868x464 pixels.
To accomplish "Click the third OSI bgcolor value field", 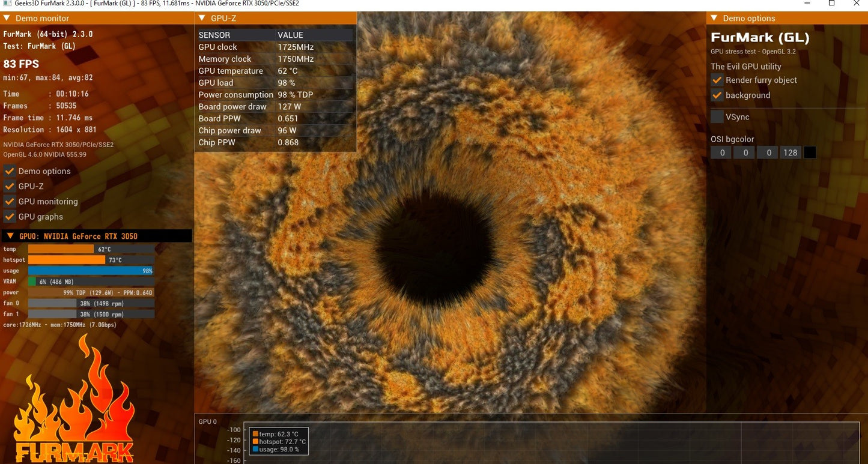I will pyautogui.click(x=768, y=152).
